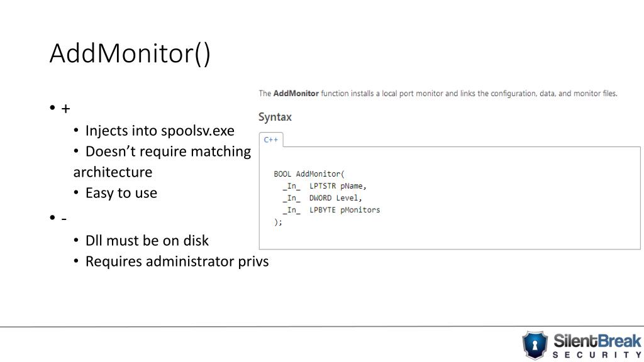Click Dll must be on disk bullet
Viewport: 644px width, 362px height.
147,241
